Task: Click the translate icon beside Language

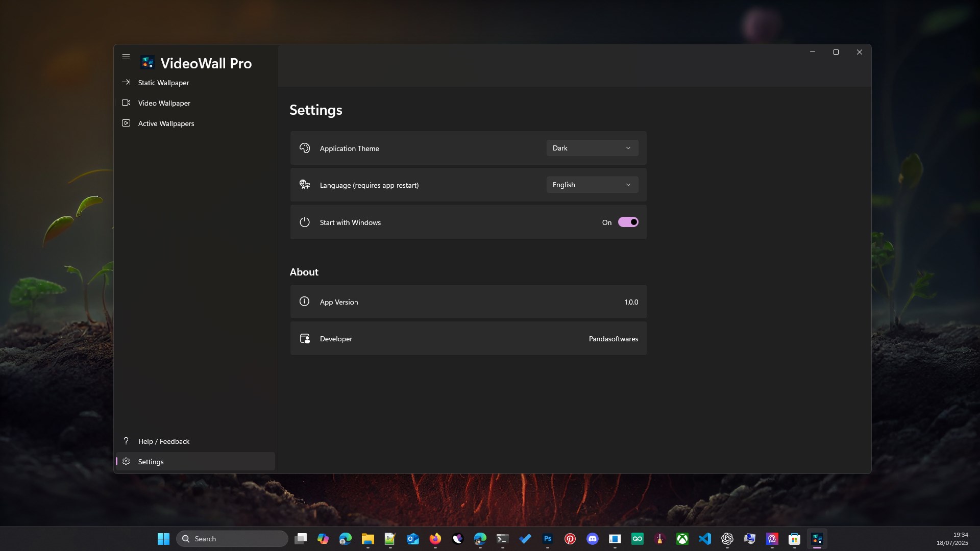Action: tap(305, 185)
